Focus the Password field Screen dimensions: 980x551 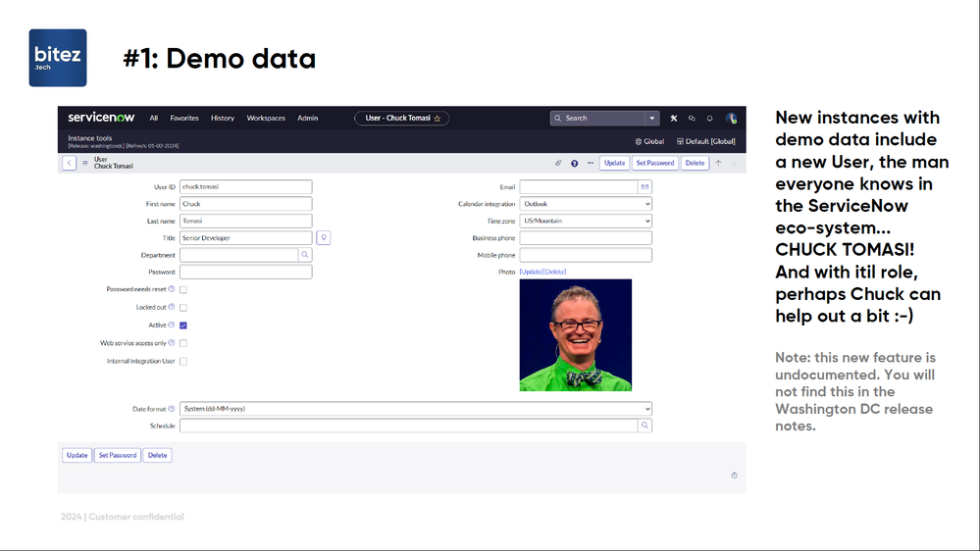point(245,272)
